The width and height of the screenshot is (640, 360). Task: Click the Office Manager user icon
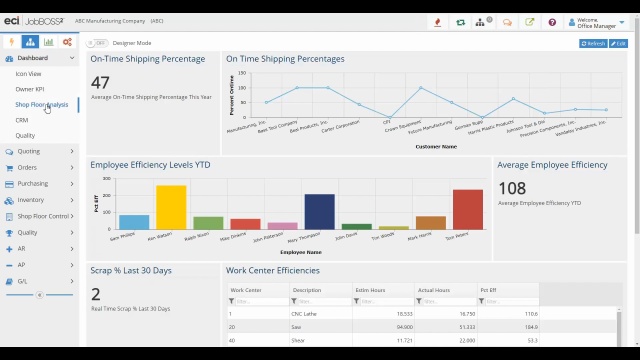571,22
